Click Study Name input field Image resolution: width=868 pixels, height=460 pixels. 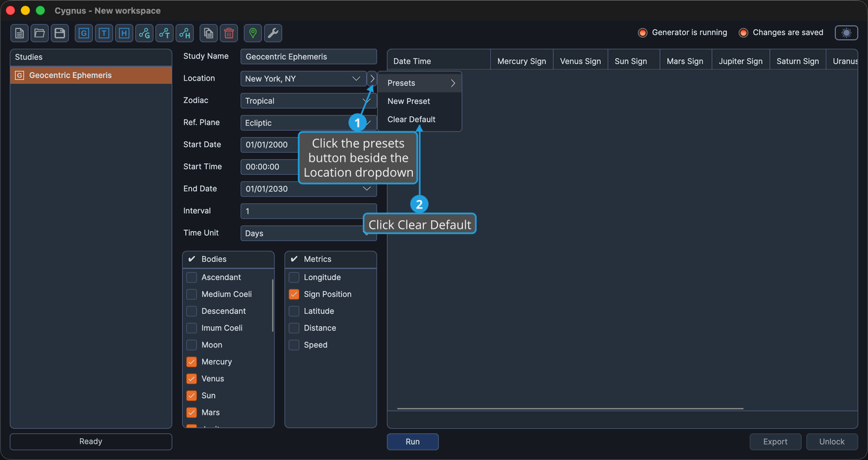(308, 57)
